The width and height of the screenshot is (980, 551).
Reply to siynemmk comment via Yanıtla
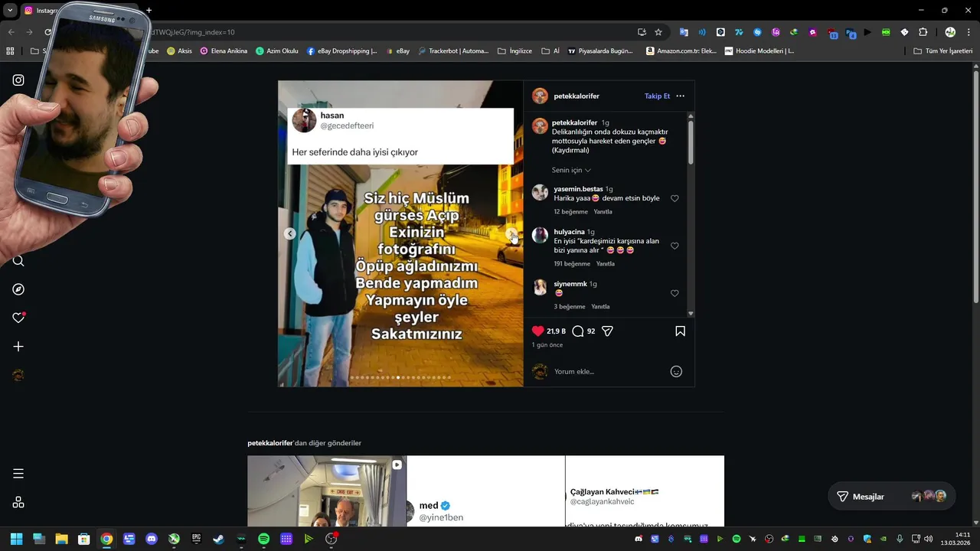coord(600,307)
